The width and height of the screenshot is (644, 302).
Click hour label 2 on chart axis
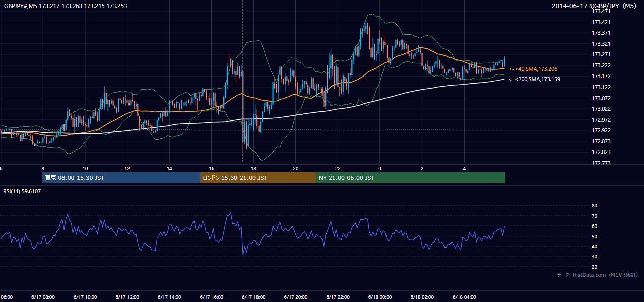(x=422, y=169)
